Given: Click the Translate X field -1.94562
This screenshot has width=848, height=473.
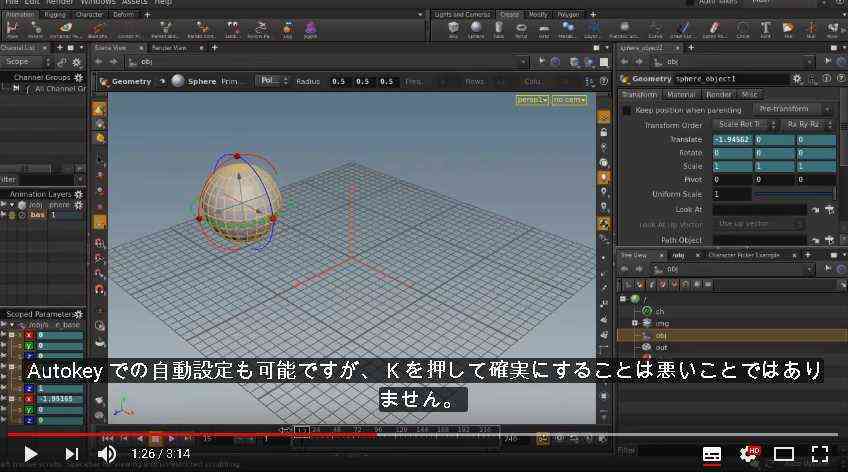Looking at the screenshot, I should [x=732, y=139].
